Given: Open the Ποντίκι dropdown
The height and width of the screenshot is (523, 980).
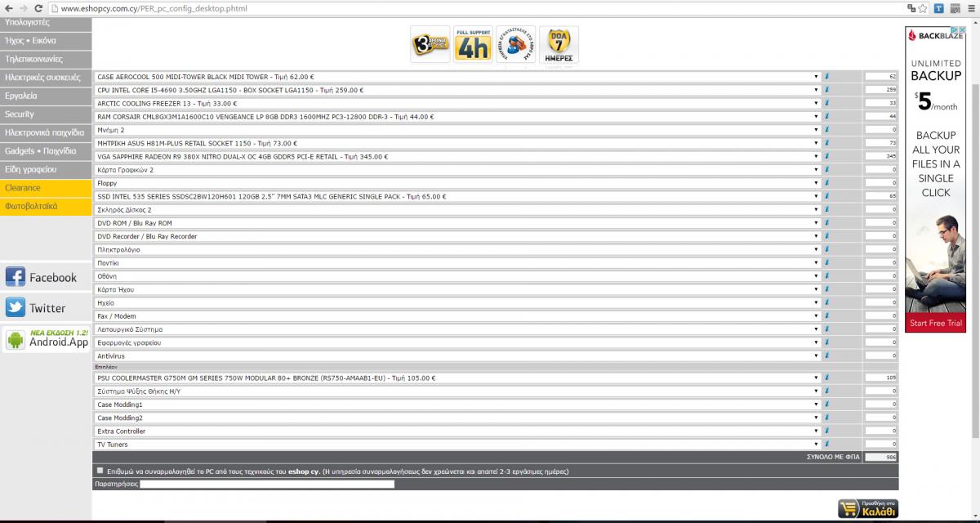Looking at the screenshot, I should (457, 263).
